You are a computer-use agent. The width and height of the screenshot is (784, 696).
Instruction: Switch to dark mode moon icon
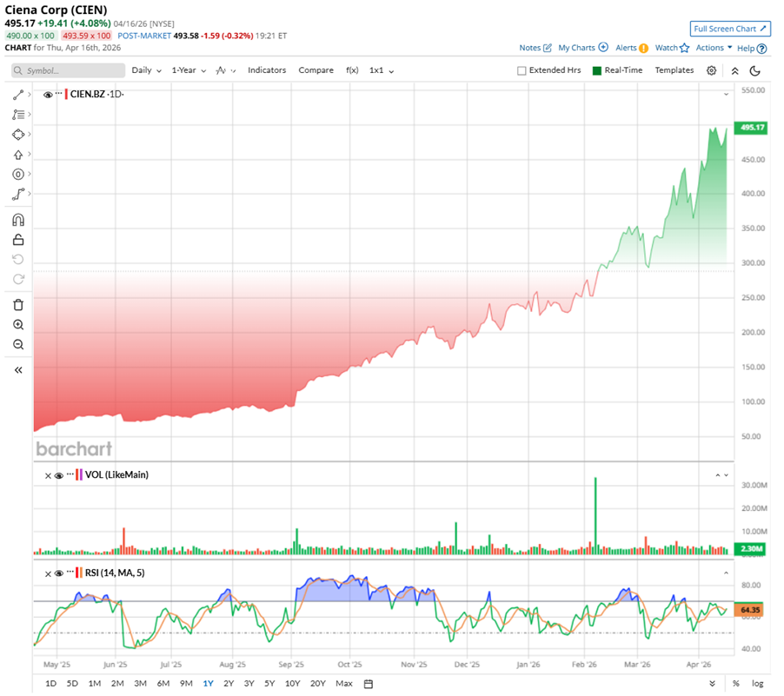755,70
